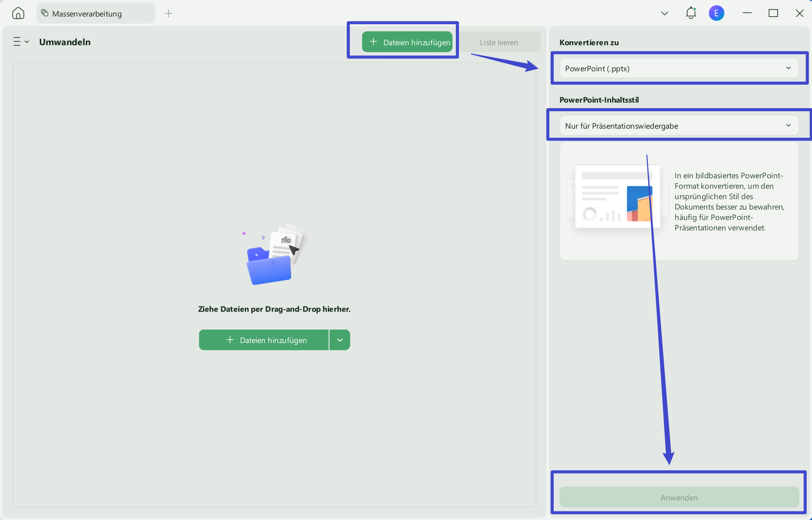Close the application window

tap(799, 13)
